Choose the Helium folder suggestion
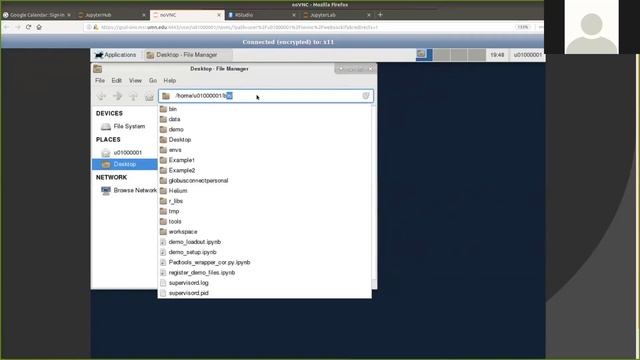 pos(264,191)
